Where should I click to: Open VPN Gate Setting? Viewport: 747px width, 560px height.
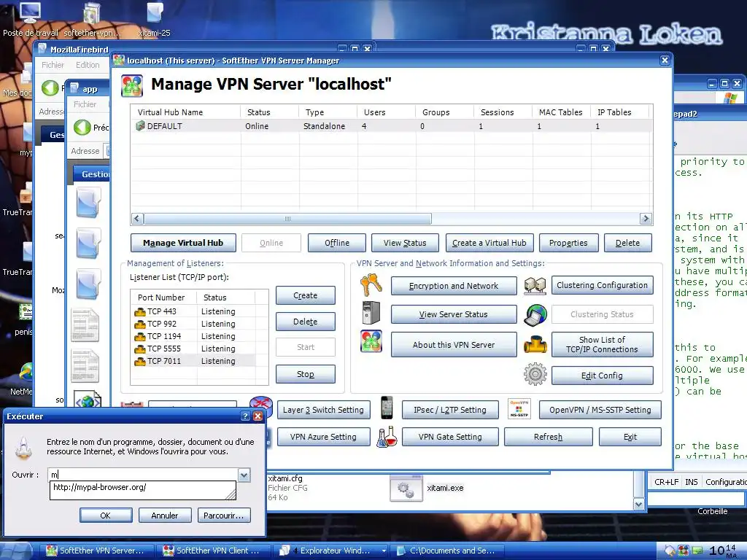[x=450, y=437]
